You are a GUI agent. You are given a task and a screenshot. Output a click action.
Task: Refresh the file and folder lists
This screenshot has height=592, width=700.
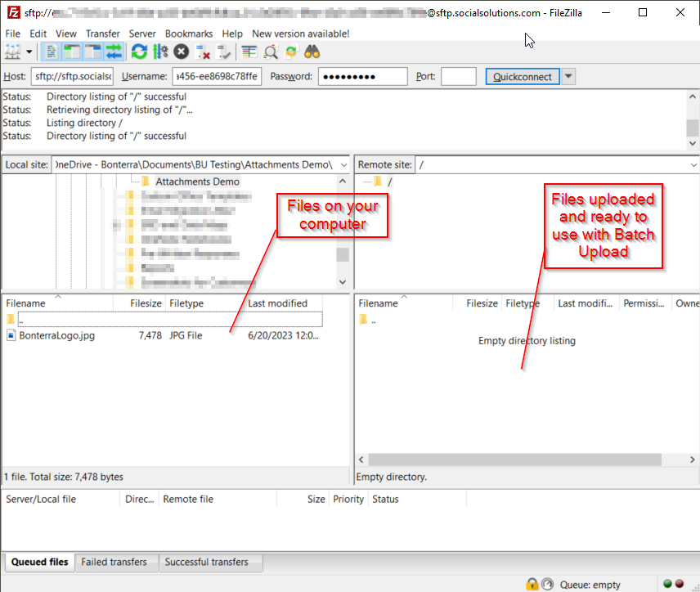click(x=139, y=52)
